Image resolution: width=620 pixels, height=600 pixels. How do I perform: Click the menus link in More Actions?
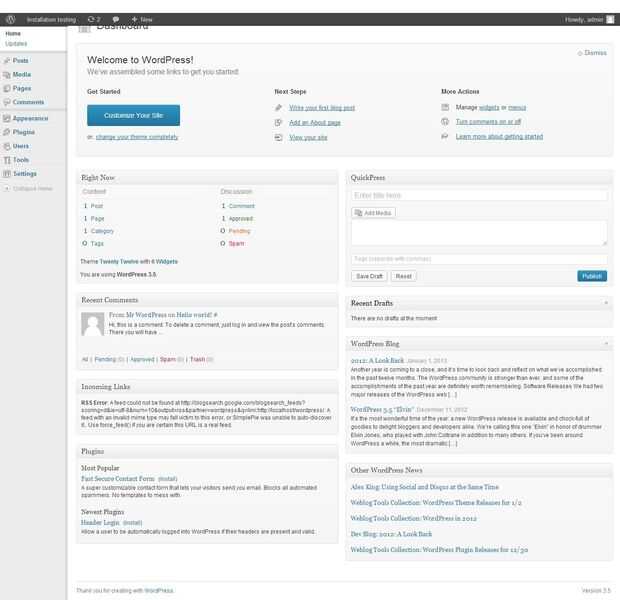[517, 107]
